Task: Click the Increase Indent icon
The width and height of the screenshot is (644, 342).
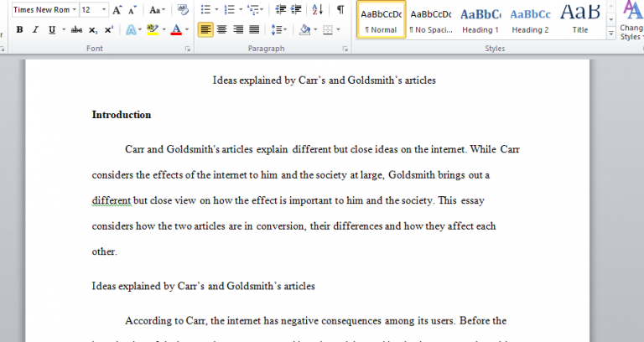Action: [296, 9]
